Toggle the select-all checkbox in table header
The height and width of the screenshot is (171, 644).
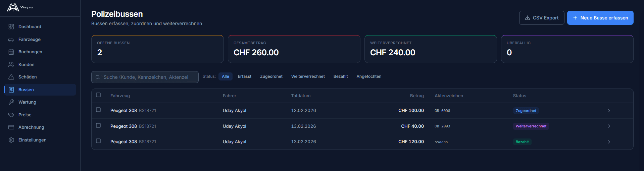[98, 95]
